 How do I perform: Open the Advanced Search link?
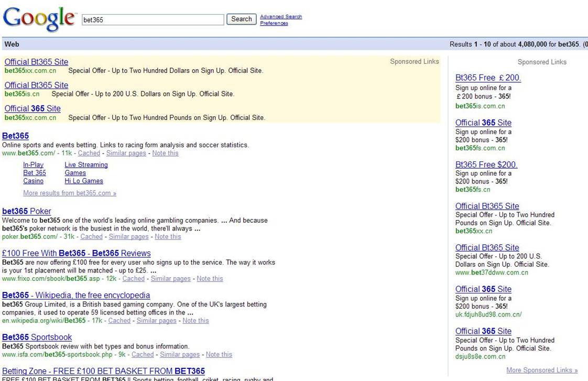pos(281,16)
